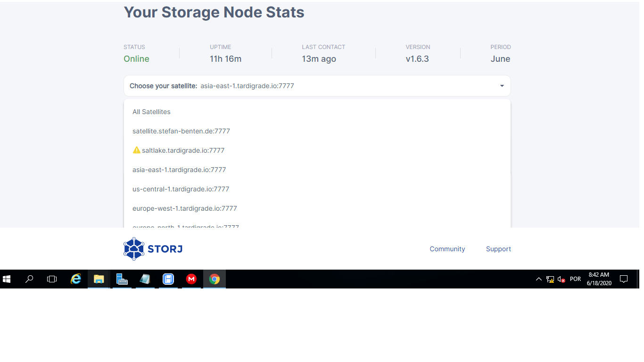Pick europe-west-1.tardigrade.io:7777 from the list
Image resolution: width=644 pixels, height=362 pixels.
tap(184, 208)
